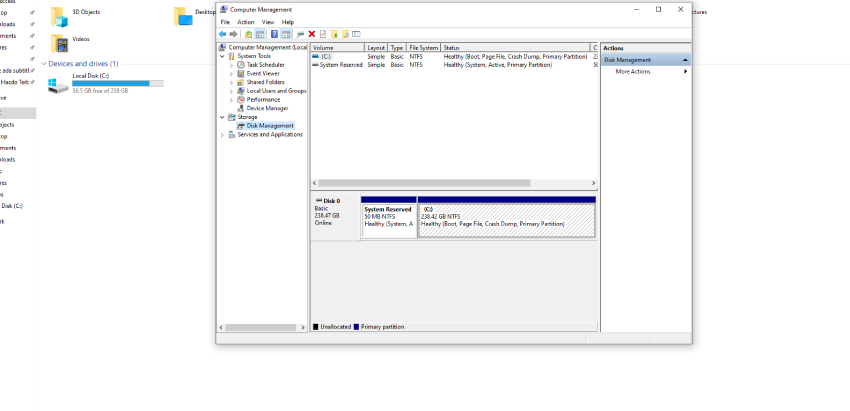Collapse the Storage tree node

[222, 117]
